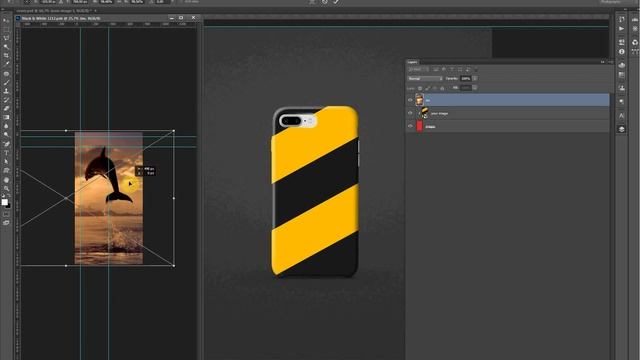This screenshot has height=360, width=640.
Task: Hide the red thumbnail layer eye
Action: tap(410, 126)
